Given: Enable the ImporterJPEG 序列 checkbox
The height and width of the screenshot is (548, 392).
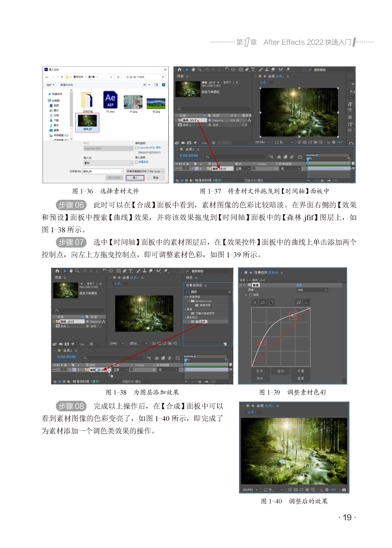Looking at the screenshot, I should (x=137, y=148).
